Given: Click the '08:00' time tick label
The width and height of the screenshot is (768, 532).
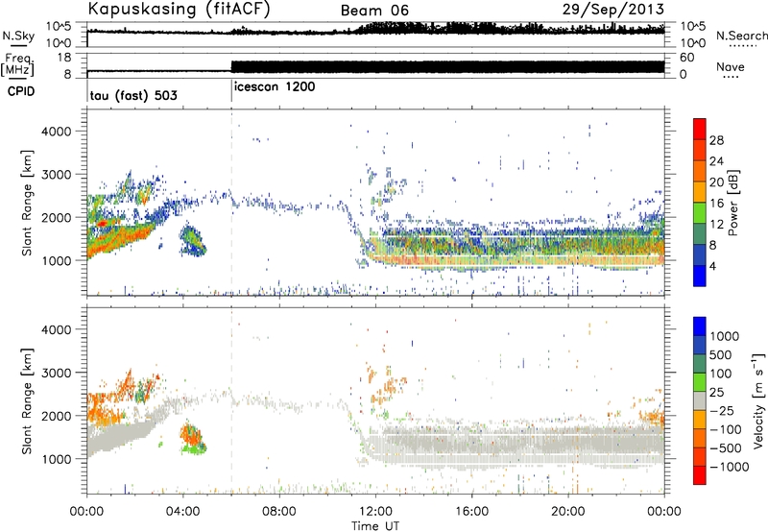Looking at the screenshot, I should tap(279, 512).
